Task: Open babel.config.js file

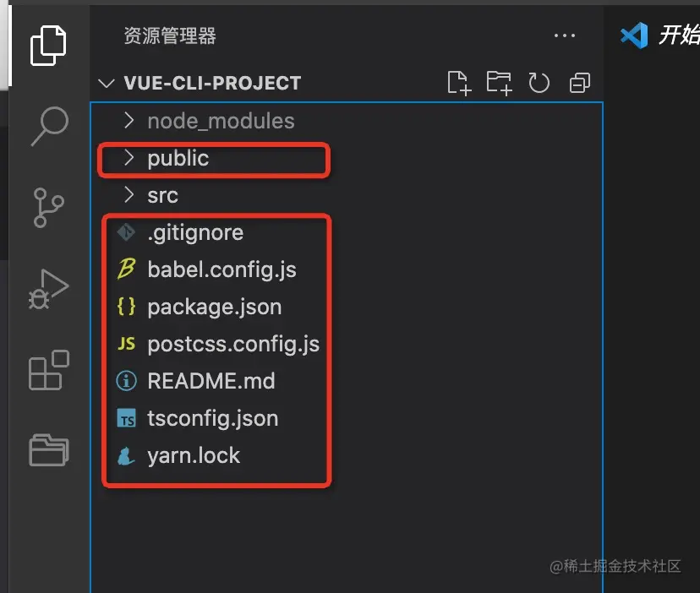Action: click(x=221, y=269)
